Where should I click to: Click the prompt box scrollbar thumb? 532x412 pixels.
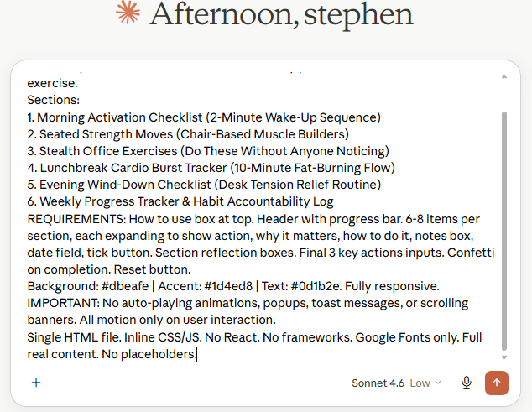tap(504, 231)
